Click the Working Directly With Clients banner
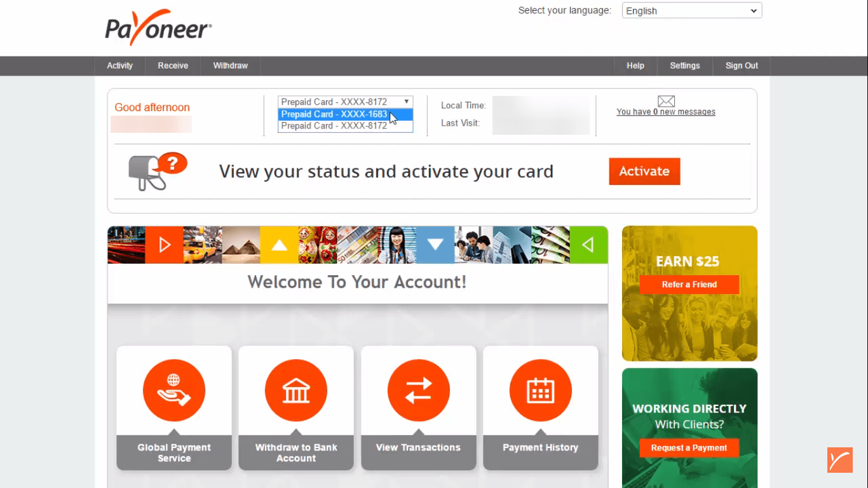 (689, 428)
